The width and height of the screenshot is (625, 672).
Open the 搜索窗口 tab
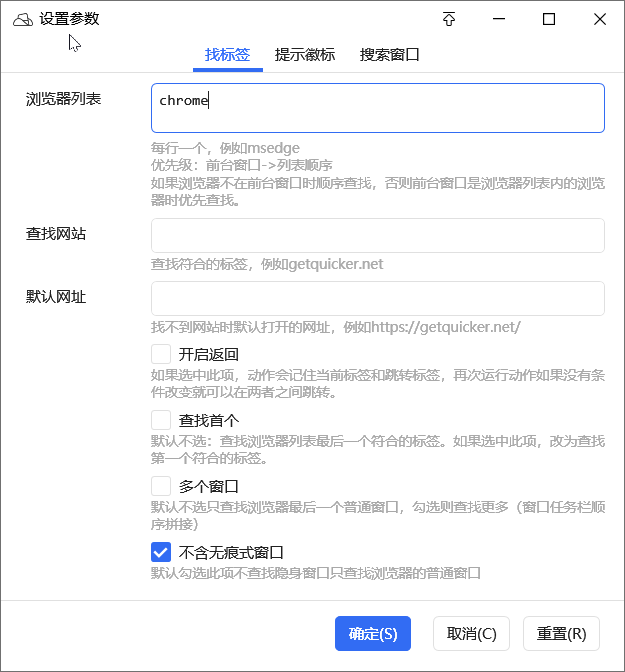click(389, 55)
